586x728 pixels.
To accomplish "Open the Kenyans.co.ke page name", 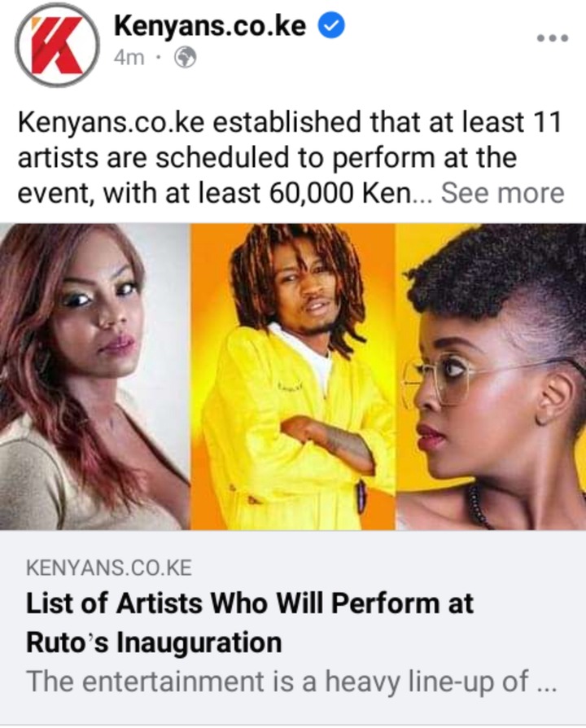I will [x=210, y=25].
